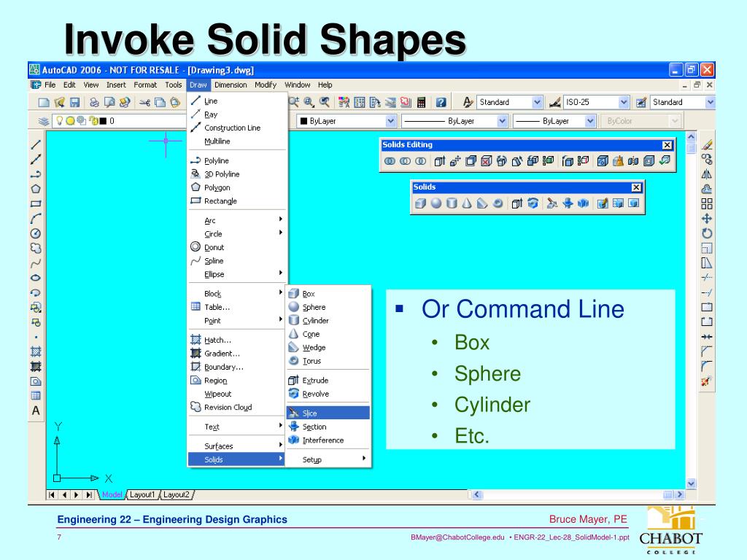Click the vertical scrollbar down arrow
The width and height of the screenshot is (747, 560).
[x=692, y=483]
